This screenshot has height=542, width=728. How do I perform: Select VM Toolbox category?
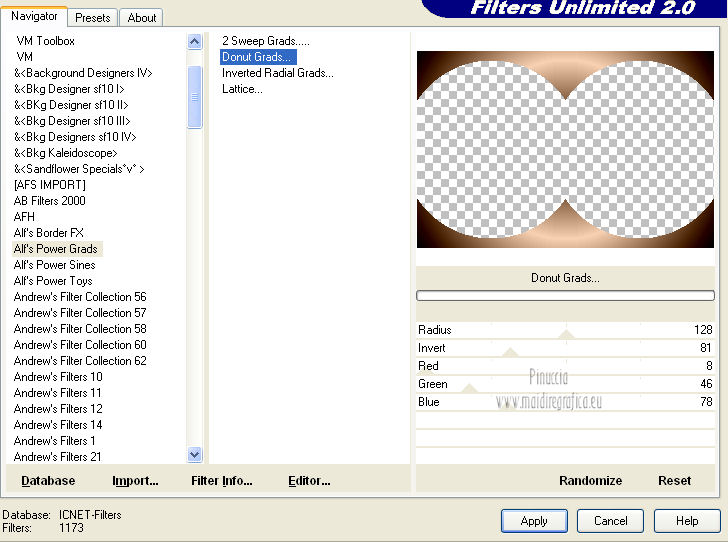[x=46, y=41]
